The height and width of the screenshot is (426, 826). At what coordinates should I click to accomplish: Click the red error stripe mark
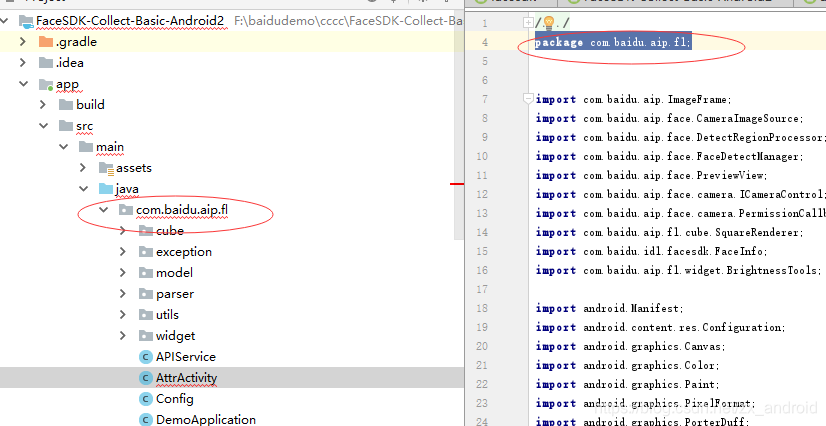click(457, 184)
